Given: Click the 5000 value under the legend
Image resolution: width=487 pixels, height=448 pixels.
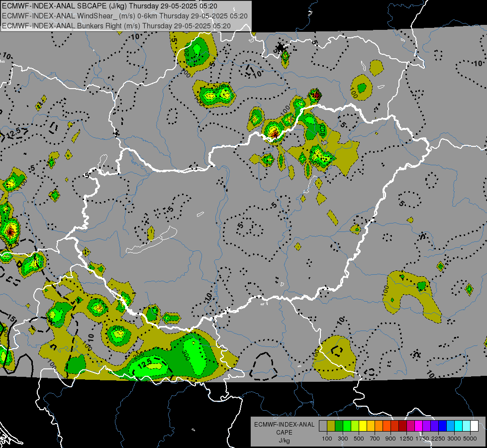Looking at the screenshot, I should (470, 439).
